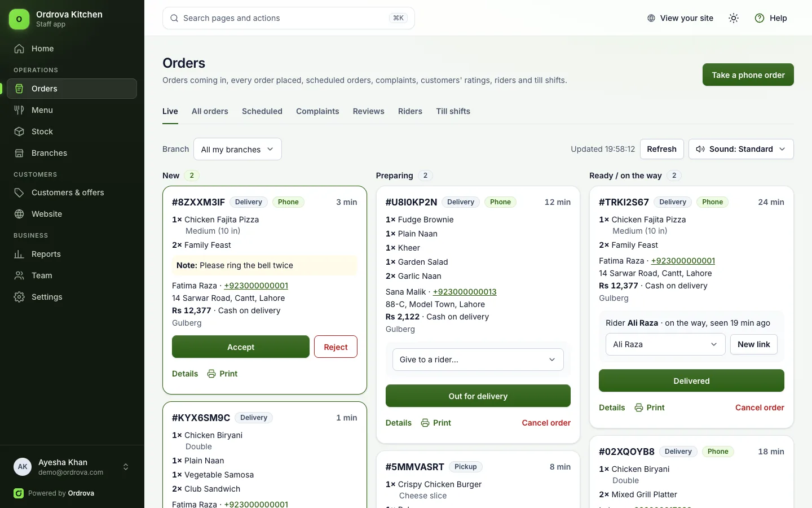Open the Give to a rider dropdown
The height and width of the screenshot is (508, 812).
point(478,360)
